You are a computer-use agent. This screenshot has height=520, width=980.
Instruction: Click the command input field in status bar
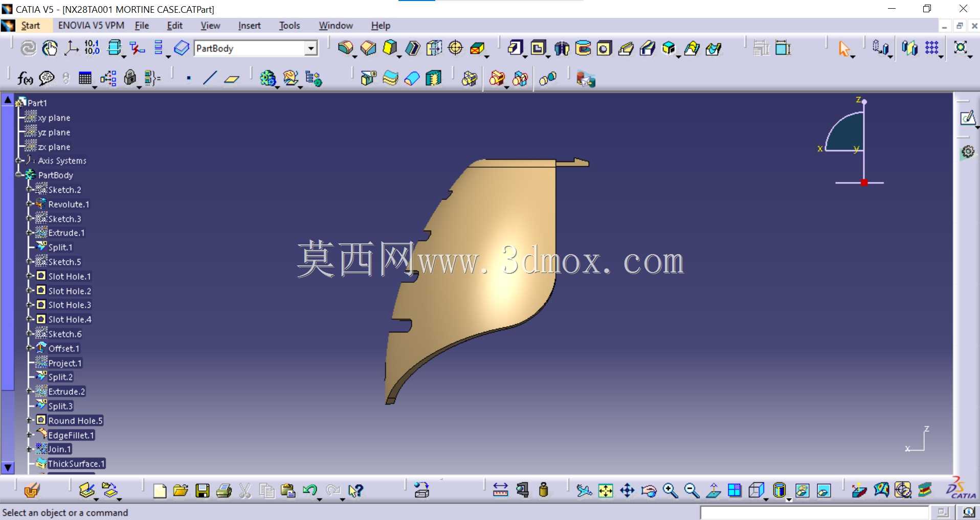click(814, 512)
